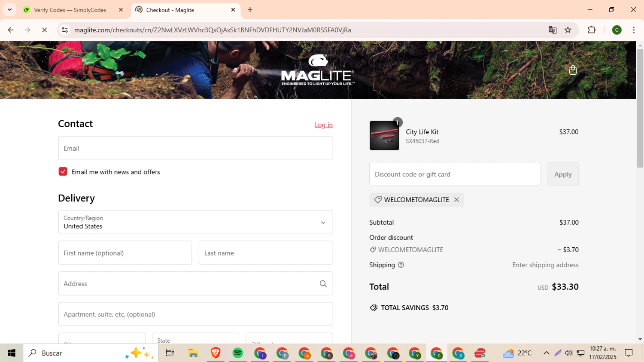Open the Google Translate page icon
This screenshot has height=362, width=644.
(x=553, y=30)
